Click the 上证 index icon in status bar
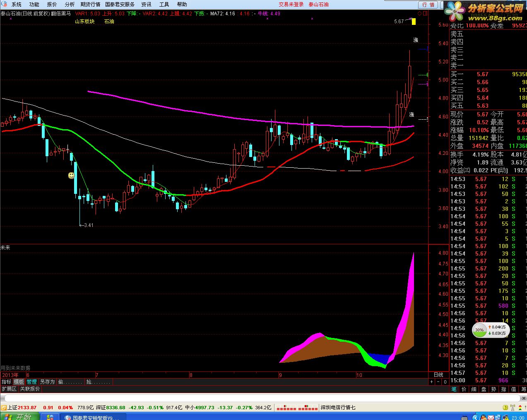Viewport: 527px width, 420px height. (x=3, y=408)
